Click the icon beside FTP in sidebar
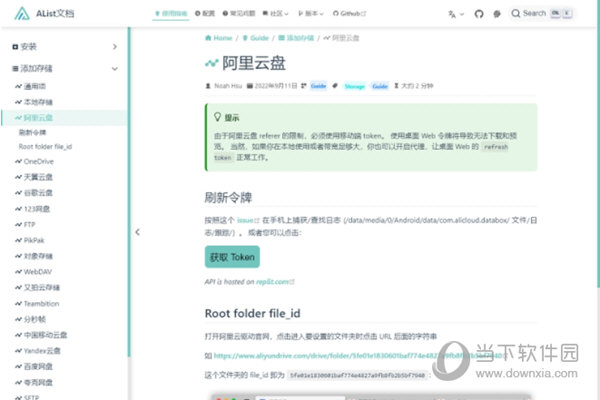600x400 pixels. pyautogui.click(x=18, y=224)
